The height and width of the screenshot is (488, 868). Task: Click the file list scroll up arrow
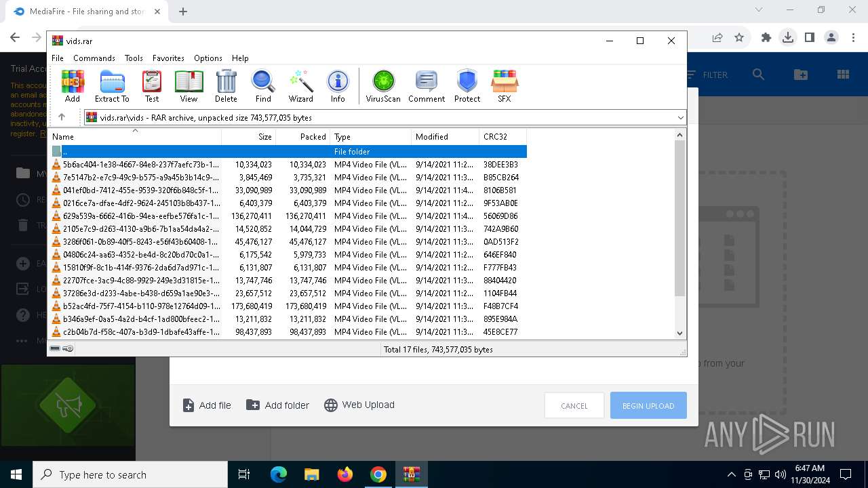pos(680,135)
